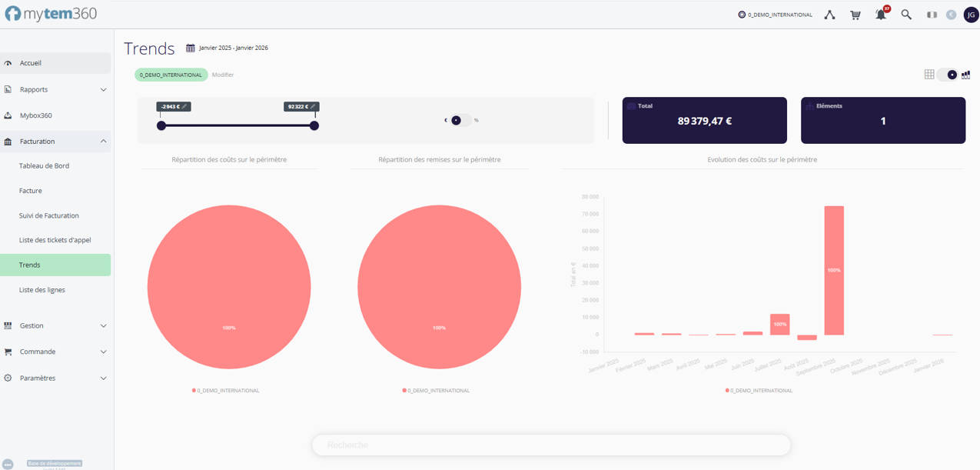
Task: Toggle between euro and percent display
Action: 459,120
